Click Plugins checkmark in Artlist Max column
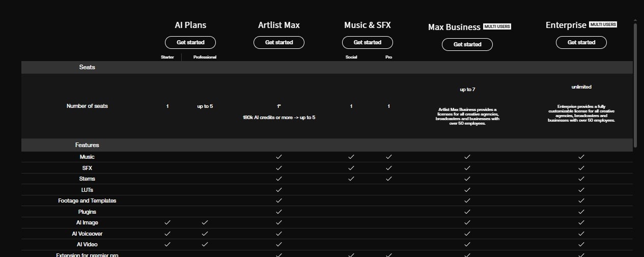Viewport: 644px width, 257px height. click(279, 212)
